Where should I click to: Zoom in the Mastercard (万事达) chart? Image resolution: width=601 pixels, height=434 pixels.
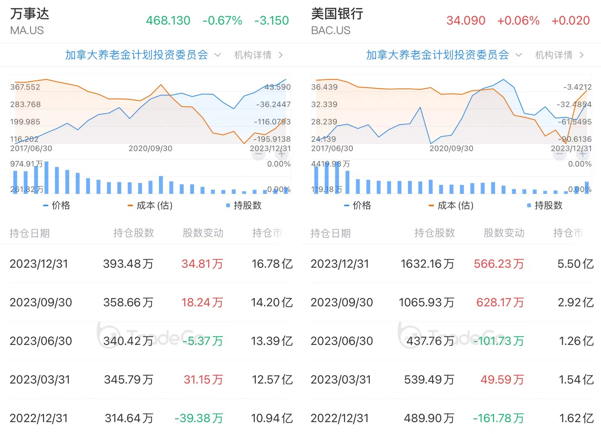[x=283, y=154]
